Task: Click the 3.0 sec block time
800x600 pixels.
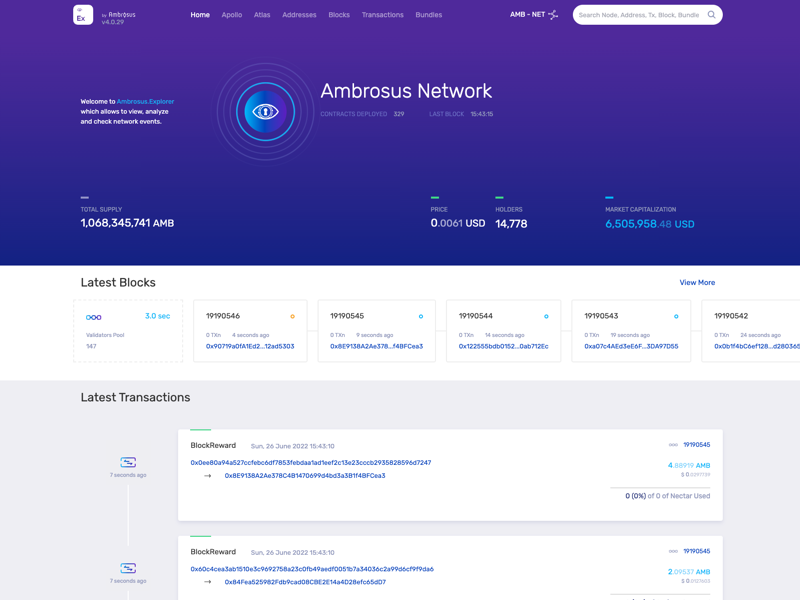Action: (x=158, y=316)
